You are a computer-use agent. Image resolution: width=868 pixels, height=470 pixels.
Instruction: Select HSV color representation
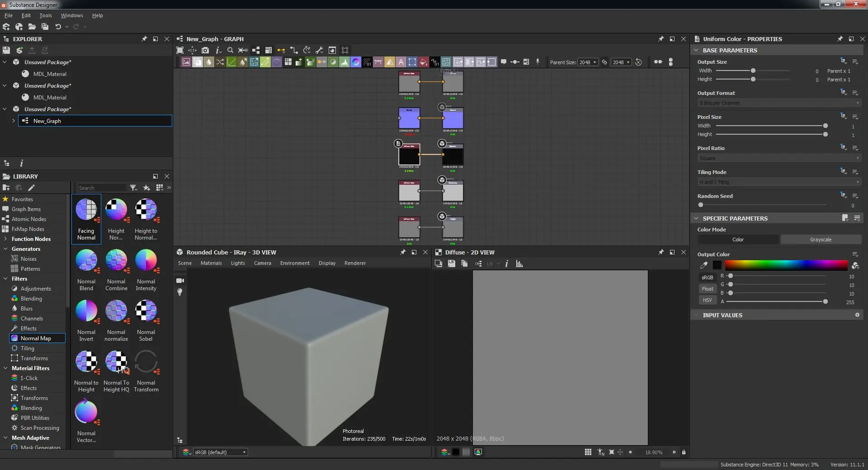(707, 300)
